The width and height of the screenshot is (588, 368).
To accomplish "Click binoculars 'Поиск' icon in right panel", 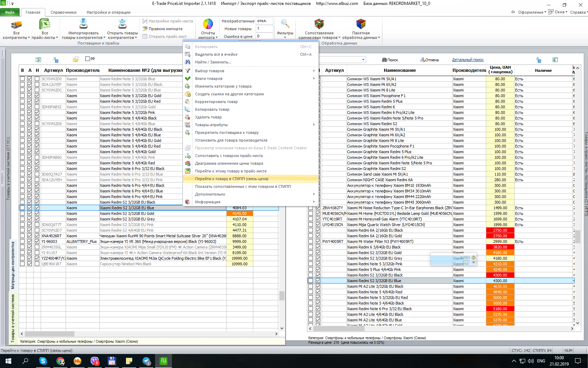I will [385, 60].
